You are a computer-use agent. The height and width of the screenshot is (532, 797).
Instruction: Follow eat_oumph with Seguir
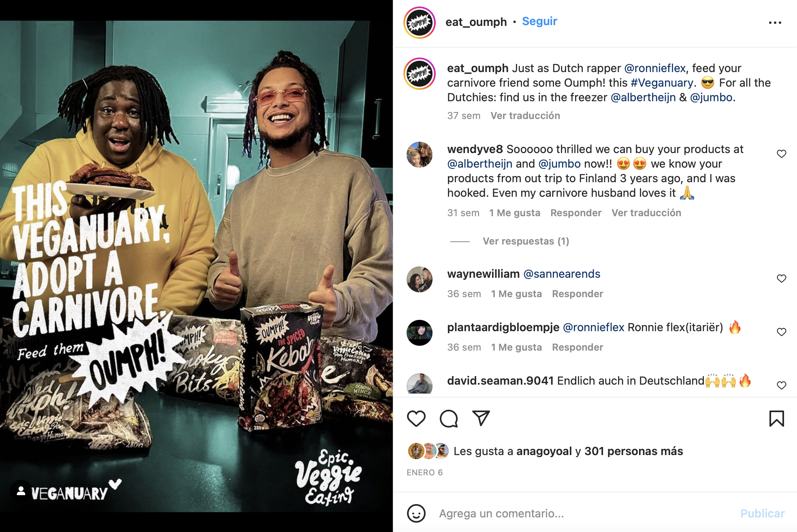539,21
